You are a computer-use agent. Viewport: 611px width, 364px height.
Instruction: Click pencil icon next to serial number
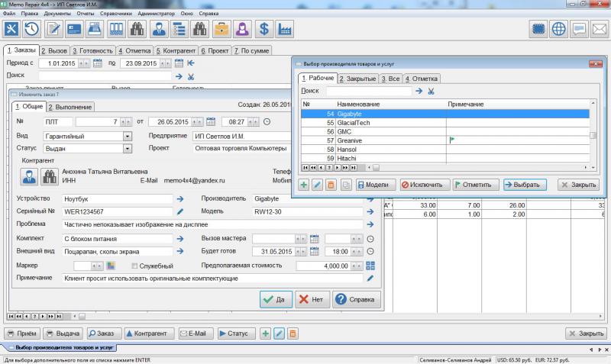pos(180,212)
